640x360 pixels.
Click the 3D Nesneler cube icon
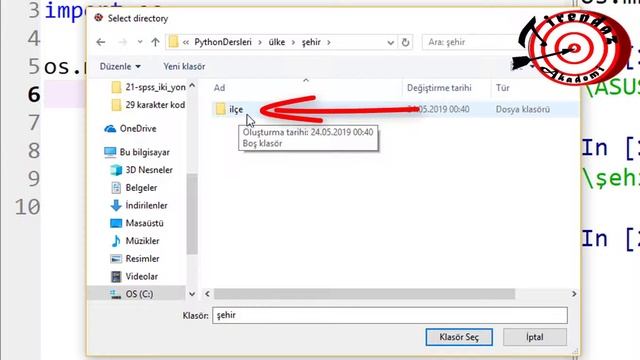click(116, 170)
